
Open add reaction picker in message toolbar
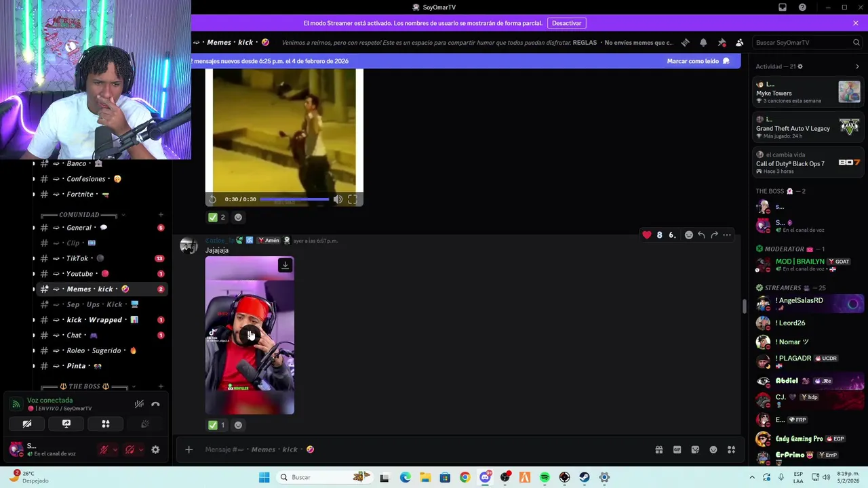688,235
